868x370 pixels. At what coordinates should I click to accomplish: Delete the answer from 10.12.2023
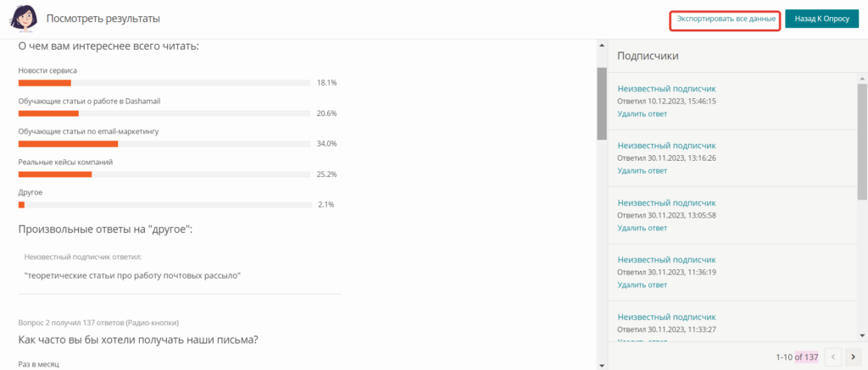[643, 114]
